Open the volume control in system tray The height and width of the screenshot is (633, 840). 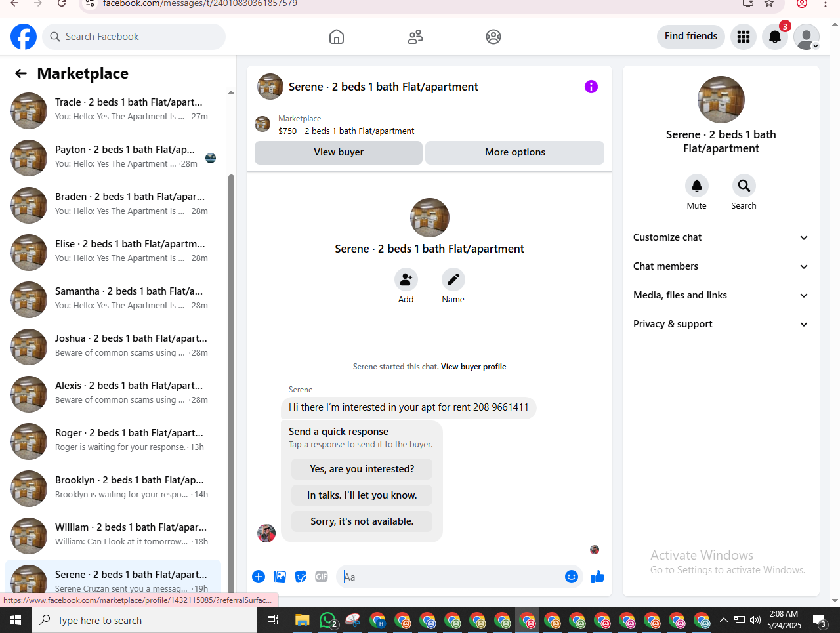755,620
